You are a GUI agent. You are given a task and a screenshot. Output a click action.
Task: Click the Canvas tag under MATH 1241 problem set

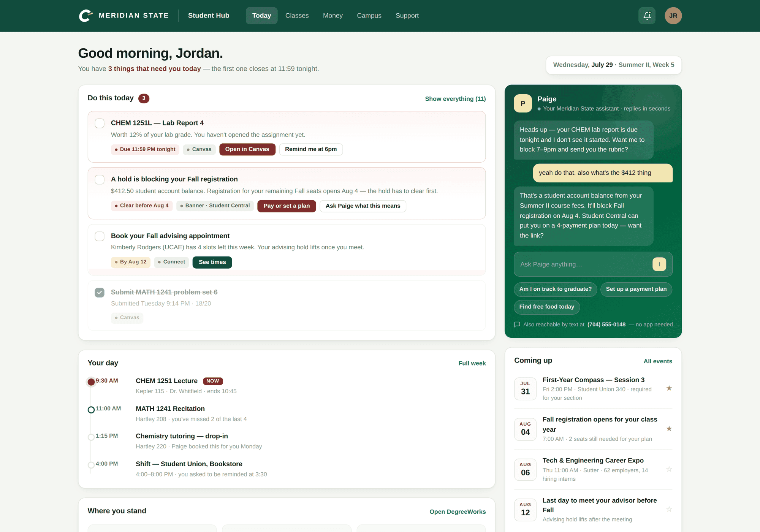point(127,318)
